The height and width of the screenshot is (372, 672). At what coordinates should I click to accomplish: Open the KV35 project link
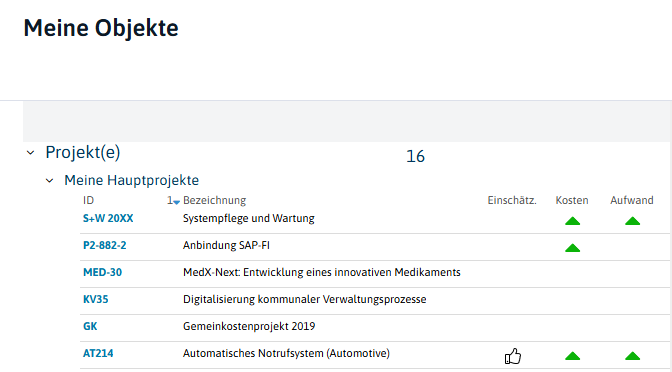pos(96,300)
